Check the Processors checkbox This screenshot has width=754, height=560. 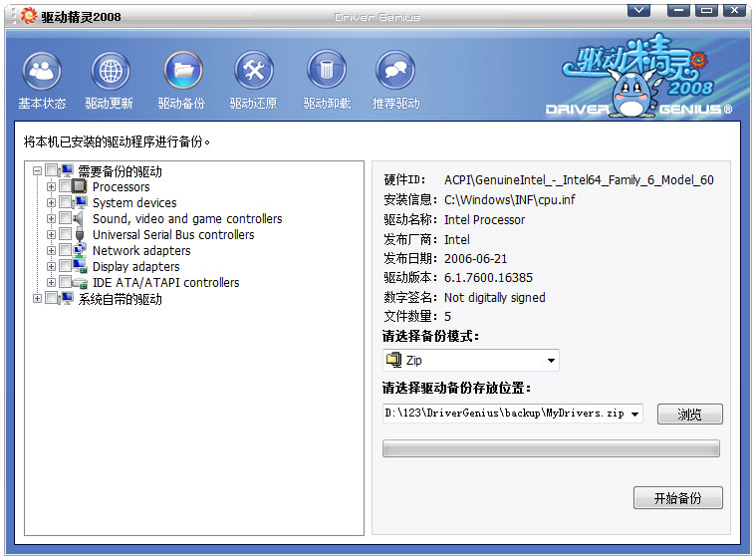tap(66, 187)
